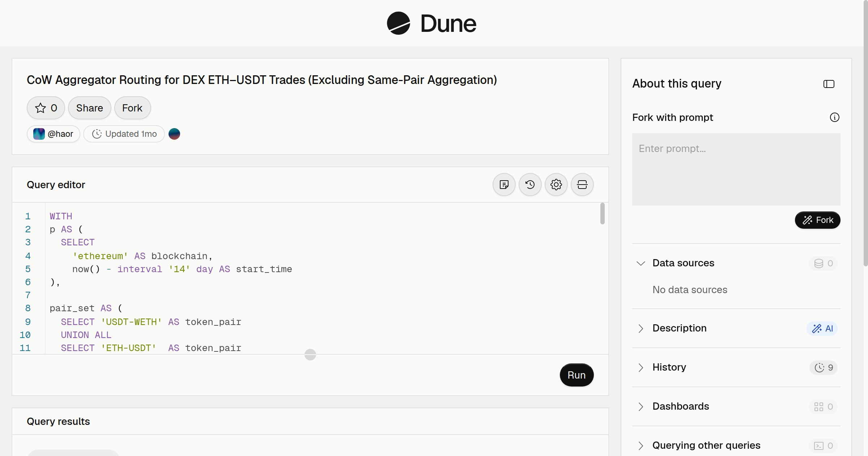The width and height of the screenshot is (868, 456).
Task: Expand the History section
Action: click(x=641, y=367)
